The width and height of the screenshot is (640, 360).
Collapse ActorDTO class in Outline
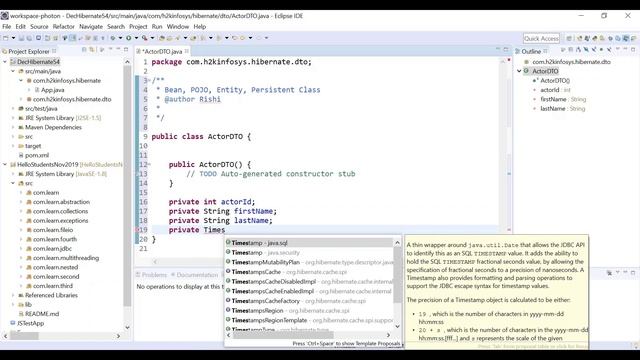click(519, 71)
